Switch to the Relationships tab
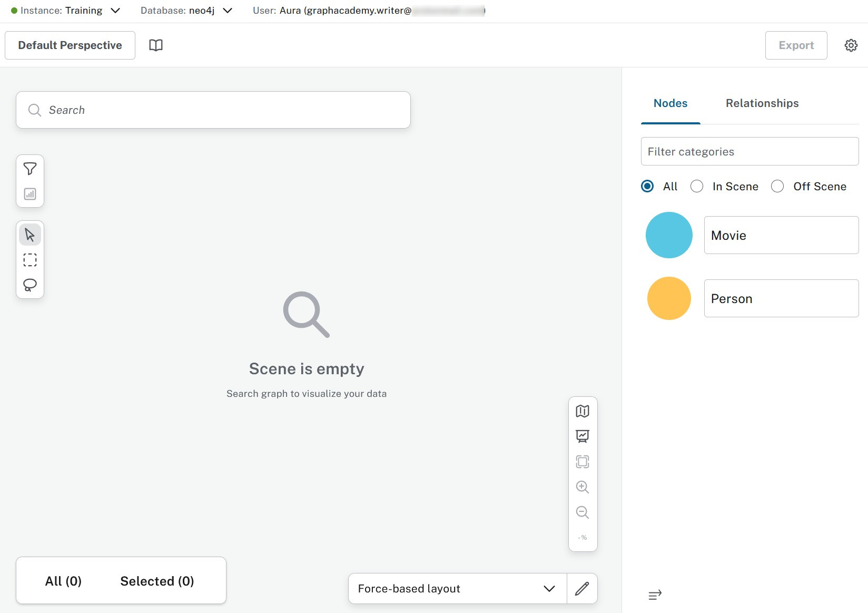Viewport: 868px width, 613px height. (762, 103)
